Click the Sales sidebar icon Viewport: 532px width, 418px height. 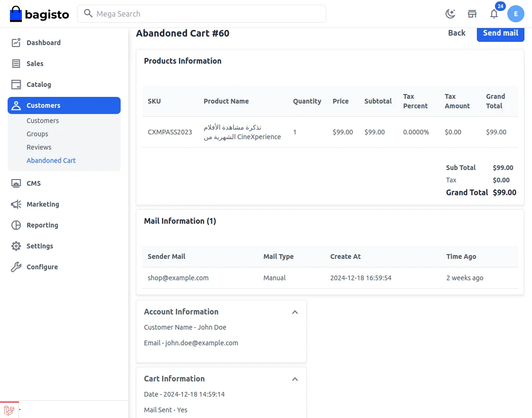pos(16,64)
